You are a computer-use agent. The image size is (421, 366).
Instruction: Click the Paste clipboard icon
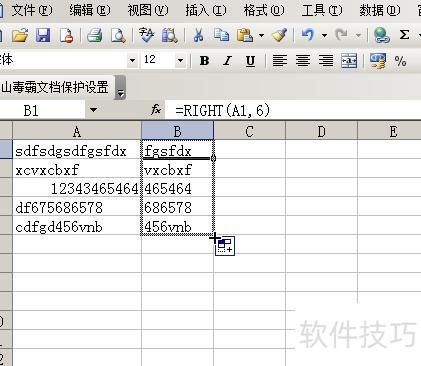pos(245,35)
